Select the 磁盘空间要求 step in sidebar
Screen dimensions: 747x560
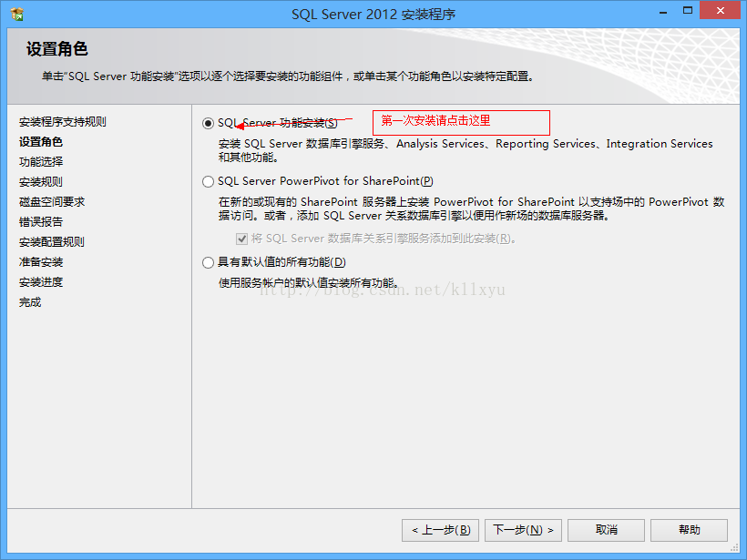point(52,202)
